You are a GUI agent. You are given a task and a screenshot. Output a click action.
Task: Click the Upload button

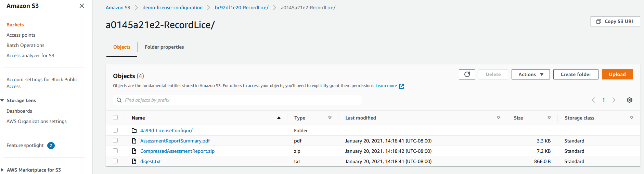[x=617, y=74]
